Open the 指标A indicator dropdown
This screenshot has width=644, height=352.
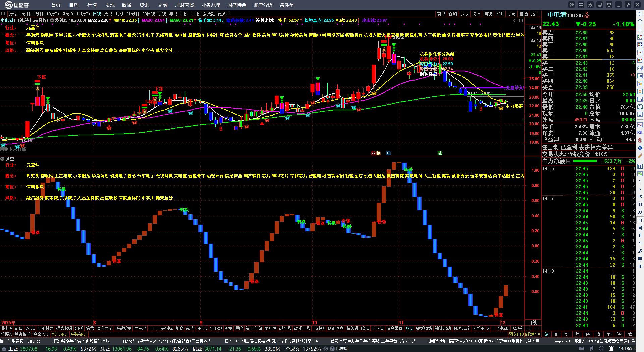point(7,328)
